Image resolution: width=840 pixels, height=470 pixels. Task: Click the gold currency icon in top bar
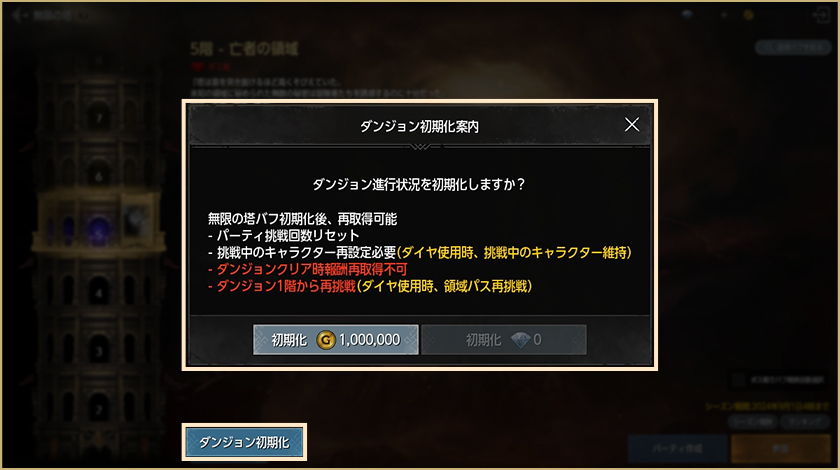click(748, 15)
